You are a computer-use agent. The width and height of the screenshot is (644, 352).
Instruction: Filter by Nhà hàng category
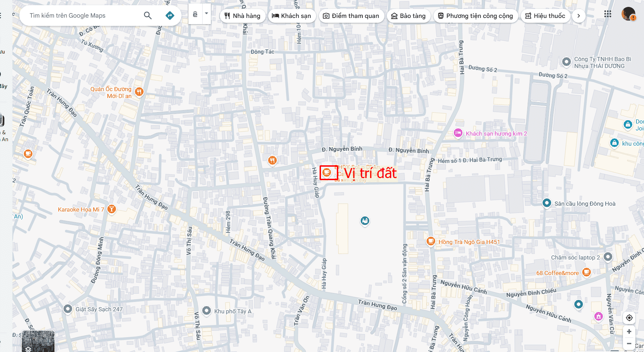click(242, 16)
